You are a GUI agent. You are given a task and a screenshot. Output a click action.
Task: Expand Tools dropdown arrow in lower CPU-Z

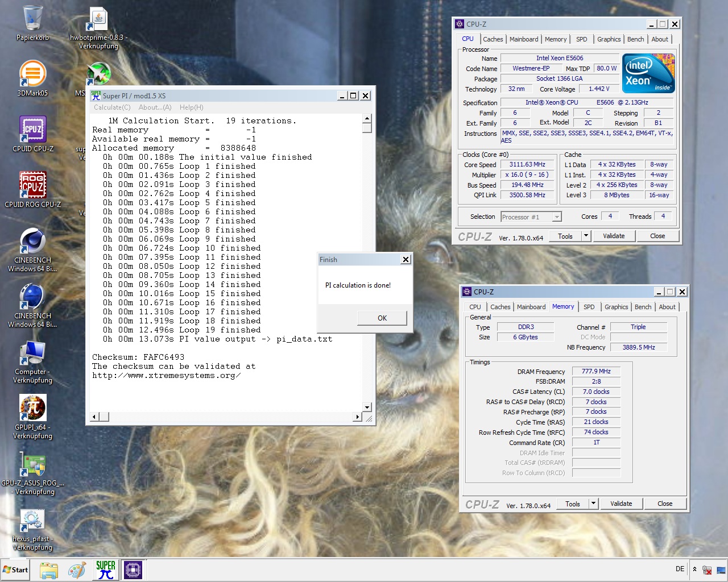coord(593,504)
